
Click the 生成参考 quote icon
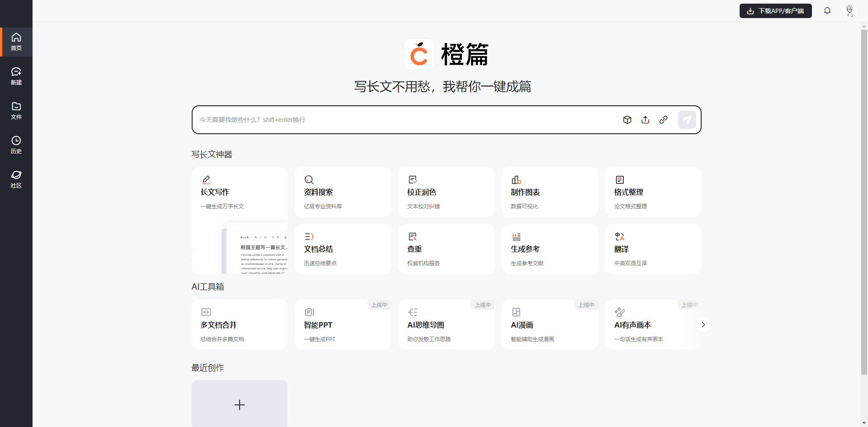[516, 236]
